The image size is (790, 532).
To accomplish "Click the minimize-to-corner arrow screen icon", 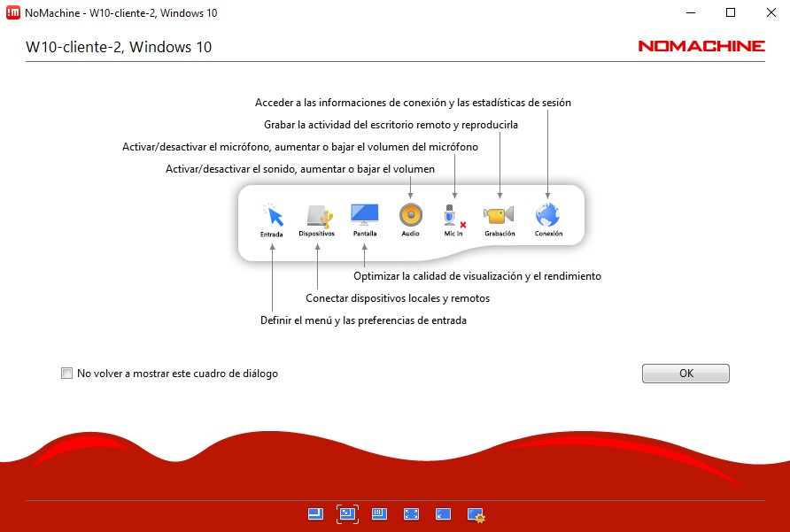I will (444, 513).
